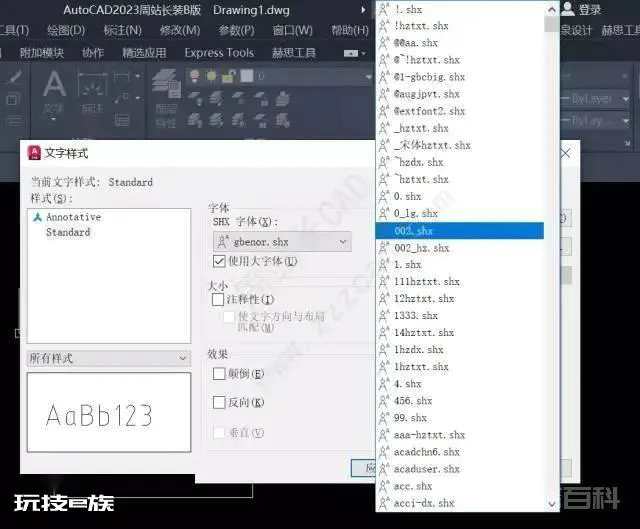Image resolution: width=640 pixels, height=529 pixels.
Task: Click the Annotative style triangle icon
Action: [x=38, y=217]
